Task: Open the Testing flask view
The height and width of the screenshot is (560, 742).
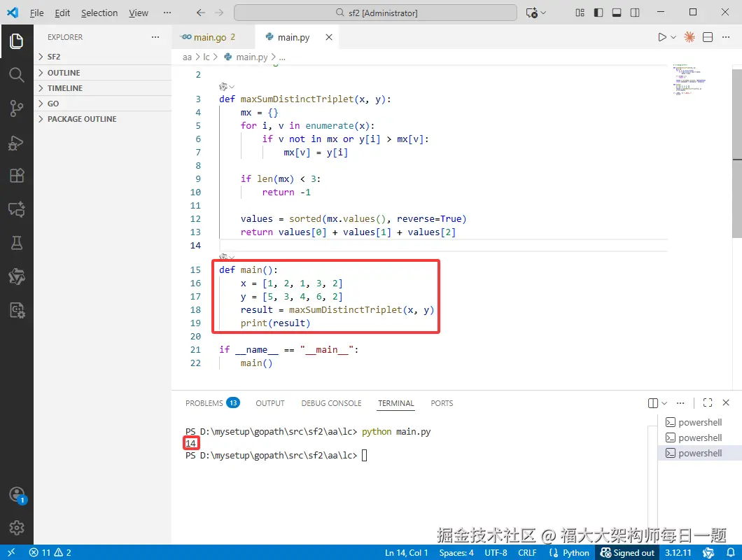Action: (17, 243)
